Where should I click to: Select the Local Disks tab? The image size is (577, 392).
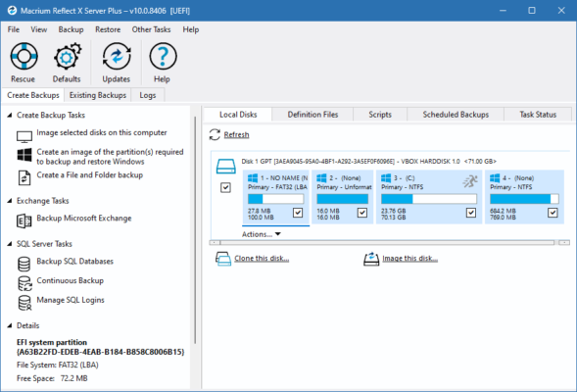pos(238,115)
